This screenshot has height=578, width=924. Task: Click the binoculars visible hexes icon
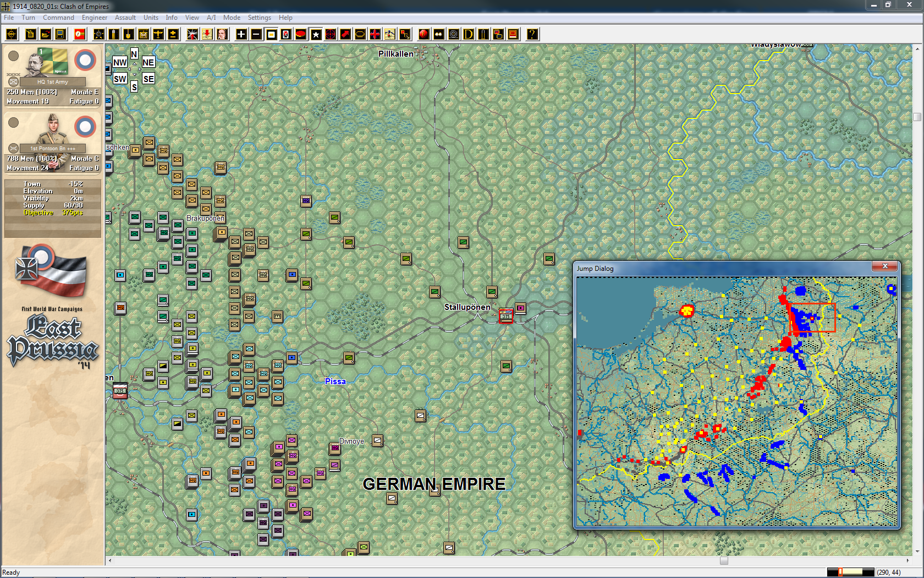point(439,34)
